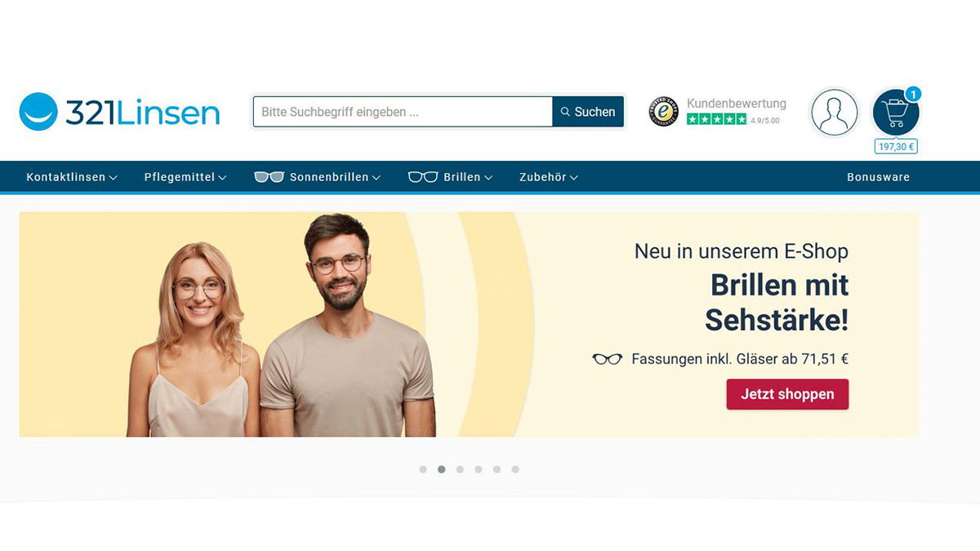Click the Jetzt shoppen button

point(787,394)
